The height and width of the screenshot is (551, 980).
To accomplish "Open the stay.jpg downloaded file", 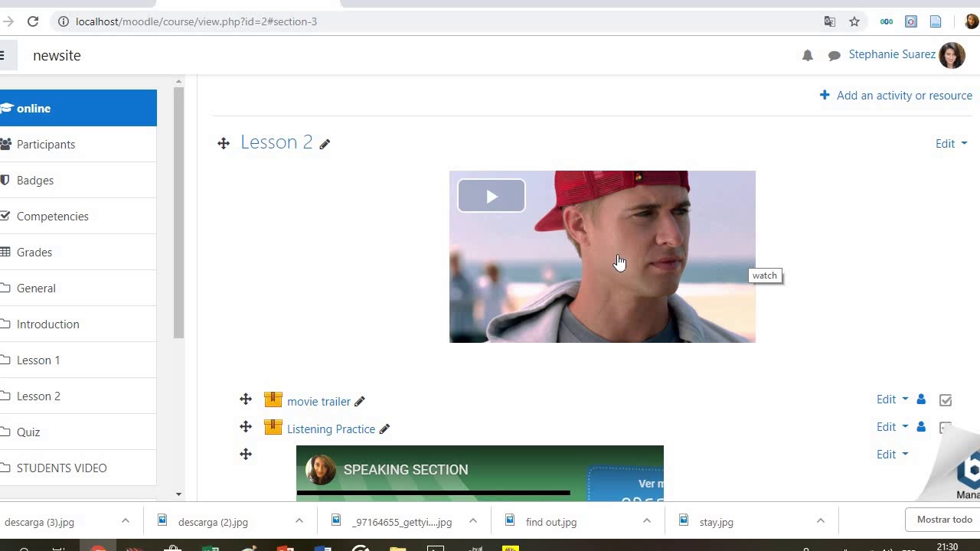I will click(x=717, y=522).
